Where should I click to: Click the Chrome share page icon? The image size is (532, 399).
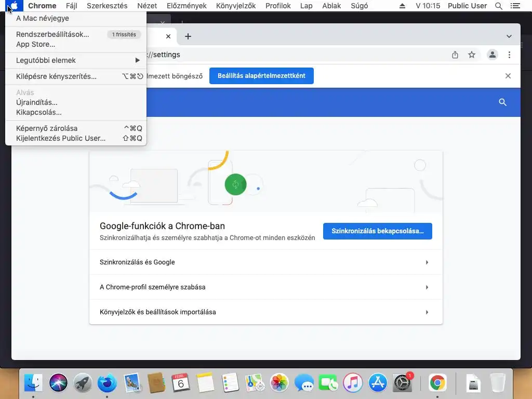455,55
